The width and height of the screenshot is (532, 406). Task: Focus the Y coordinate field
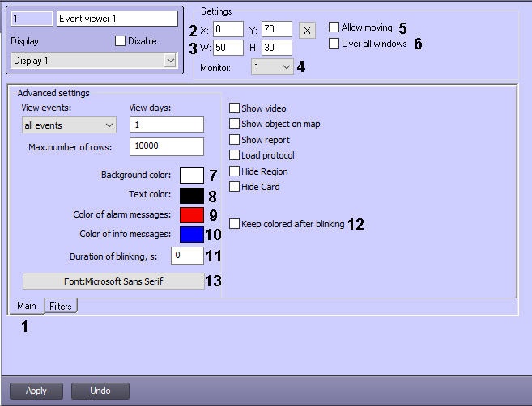(276, 29)
